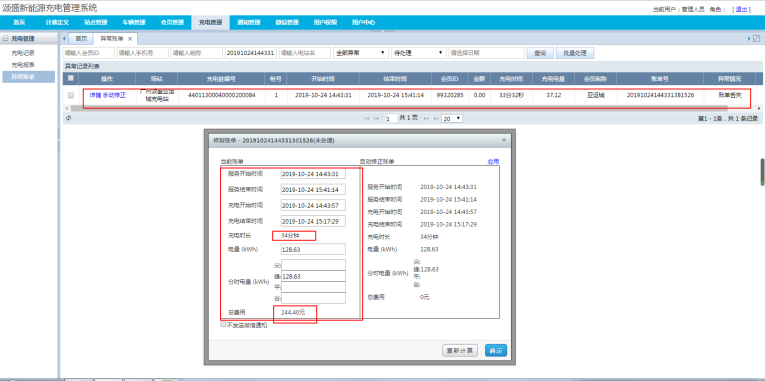Viewport: 765px width, 381px height.
Task: Go to the last page of results
Action: click(x=435, y=119)
